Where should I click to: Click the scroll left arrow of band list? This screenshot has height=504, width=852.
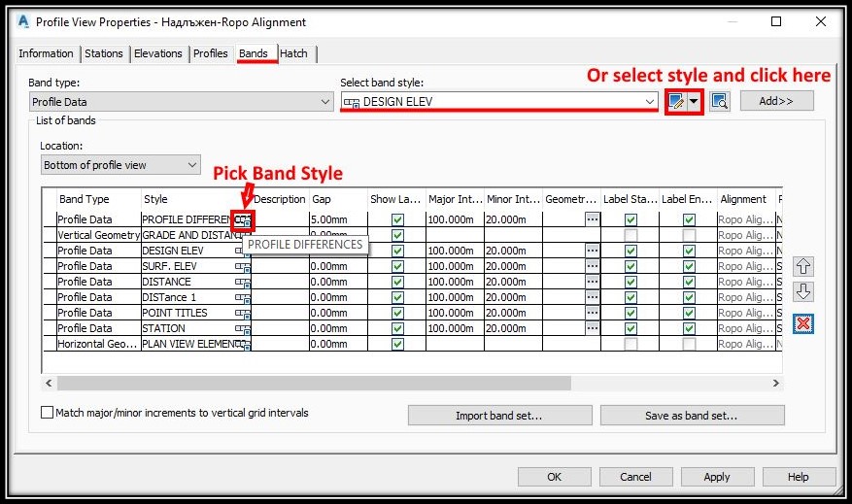(x=49, y=383)
